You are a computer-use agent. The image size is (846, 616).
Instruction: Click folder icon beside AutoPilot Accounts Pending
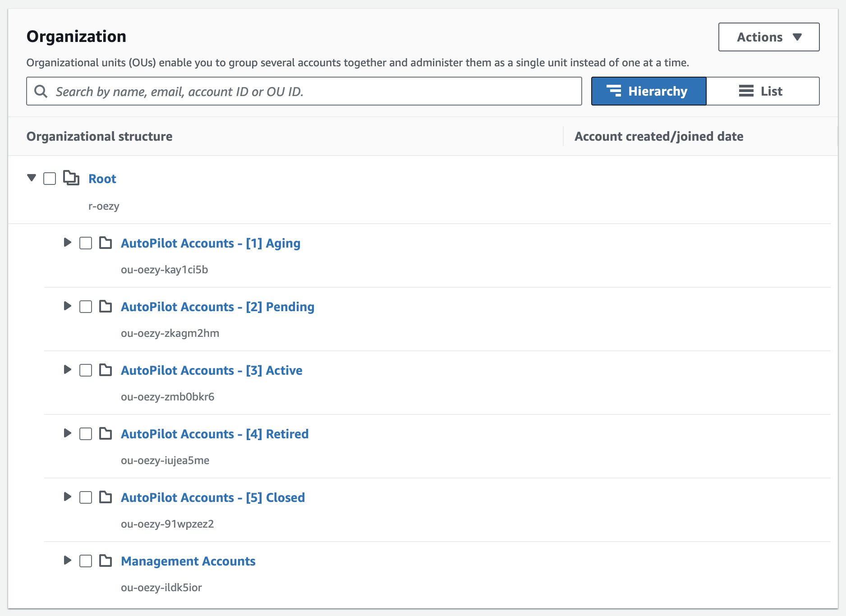coord(106,306)
